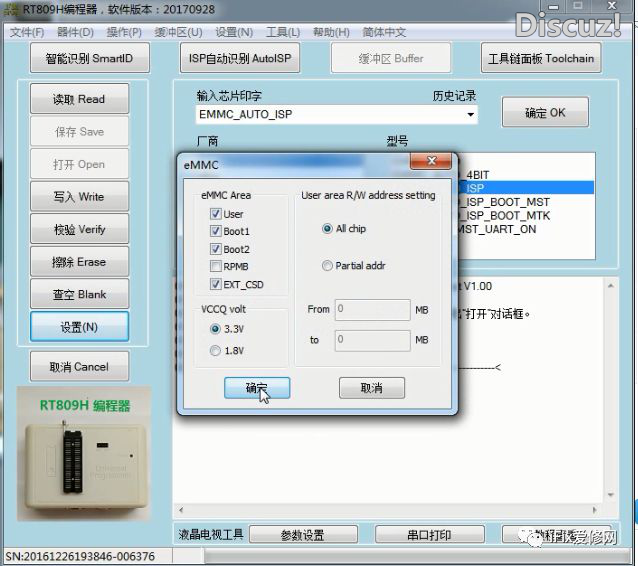Click 写入 Write button
The image size is (638, 566).
pos(79,197)
